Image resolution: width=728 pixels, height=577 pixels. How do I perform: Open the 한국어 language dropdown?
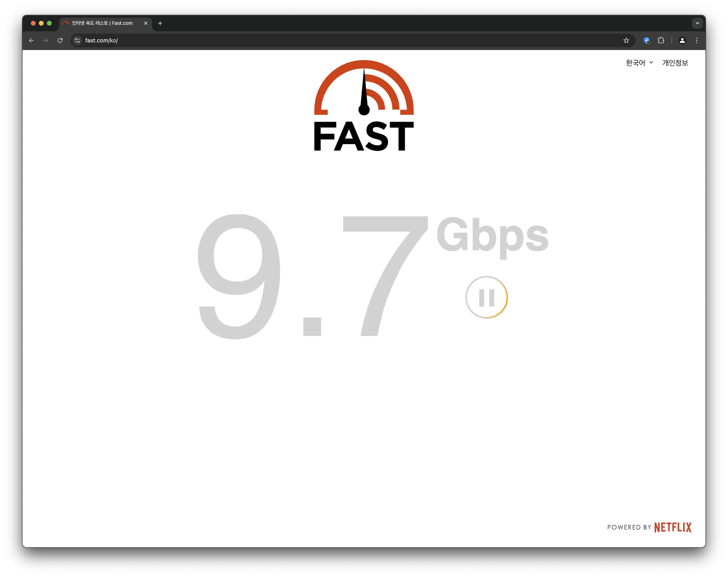click(x=640, y=63)
